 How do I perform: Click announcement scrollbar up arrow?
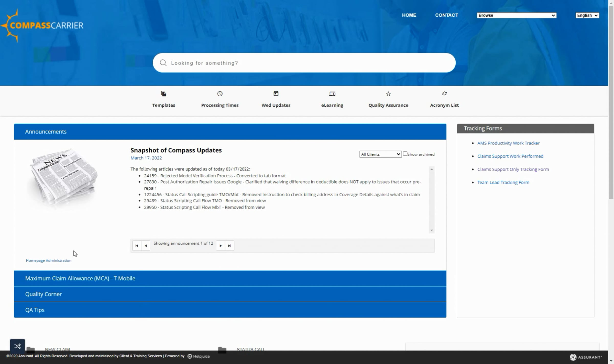click(x=432, y=169)
